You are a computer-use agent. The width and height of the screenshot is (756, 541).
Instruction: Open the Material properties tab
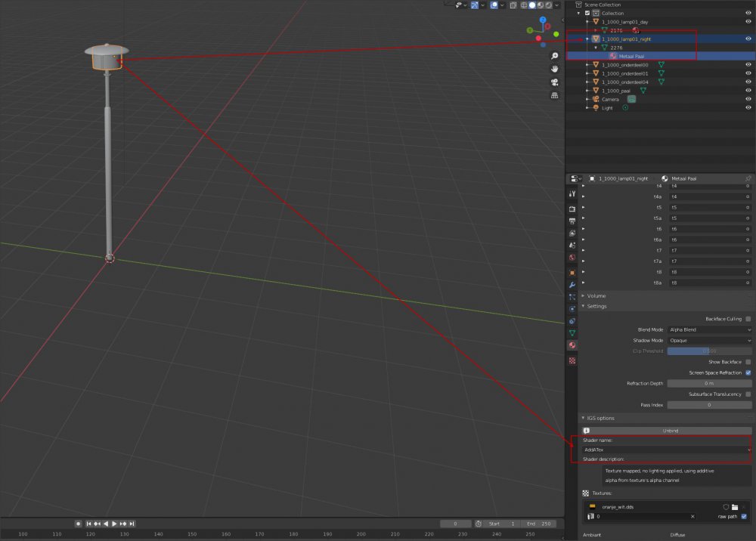572,345
